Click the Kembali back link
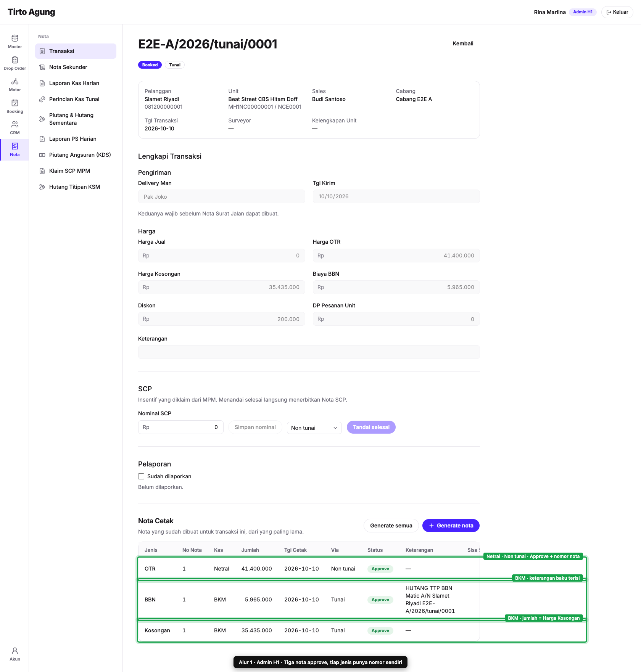This screenshot has height=672, width=641. [x=463, y=43]
